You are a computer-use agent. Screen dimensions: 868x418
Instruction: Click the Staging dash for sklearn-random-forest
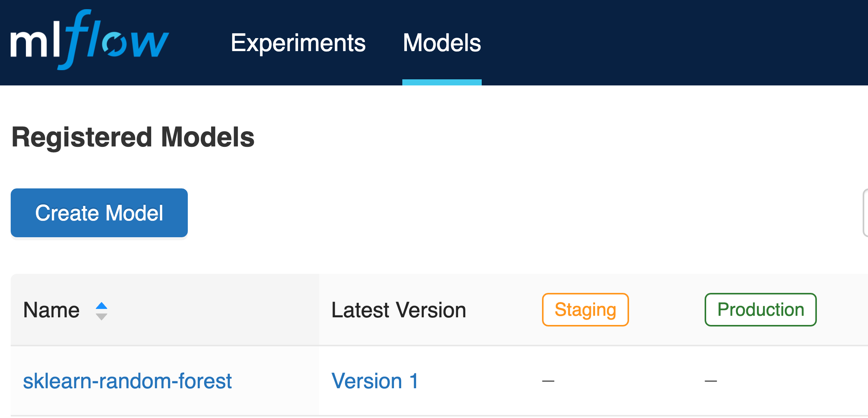pos(548,381)
